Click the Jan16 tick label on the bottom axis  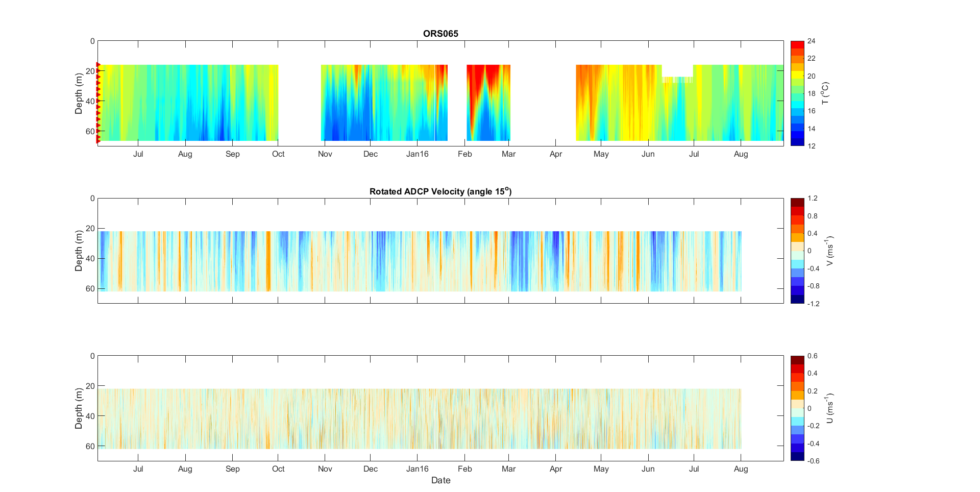pyautogui.click(x=417, y=469)
